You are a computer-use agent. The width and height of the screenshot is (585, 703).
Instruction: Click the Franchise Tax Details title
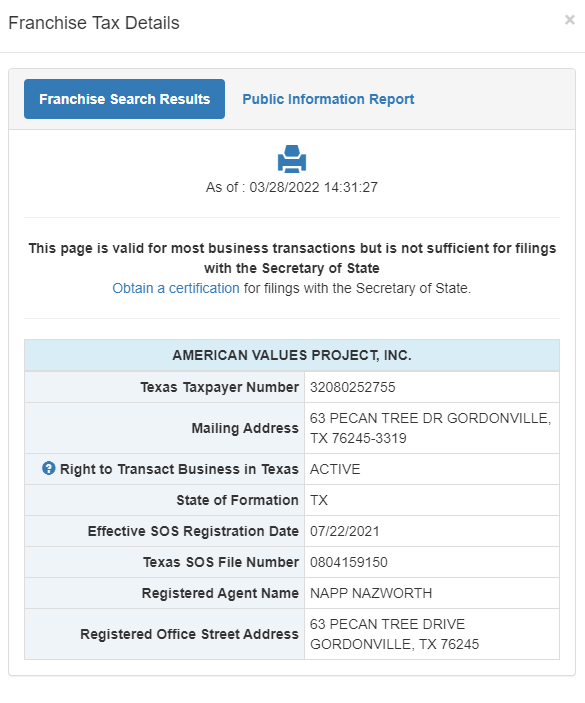tap(94, 23)
